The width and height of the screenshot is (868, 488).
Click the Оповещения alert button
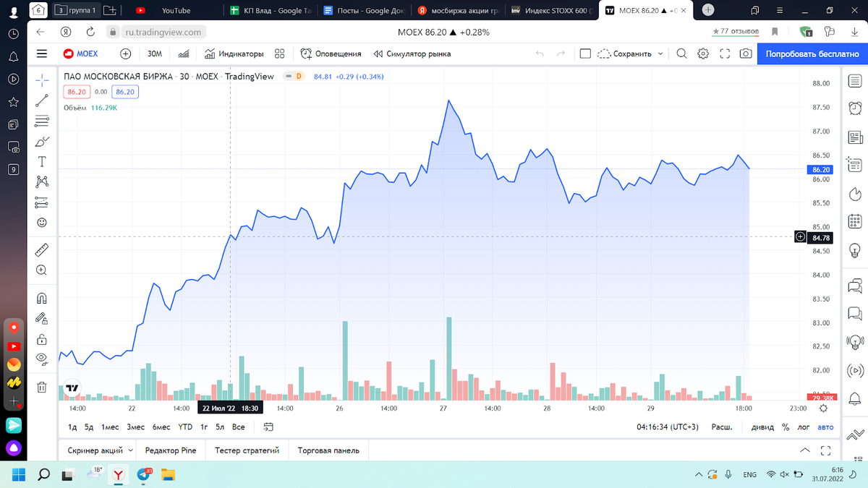331,53
